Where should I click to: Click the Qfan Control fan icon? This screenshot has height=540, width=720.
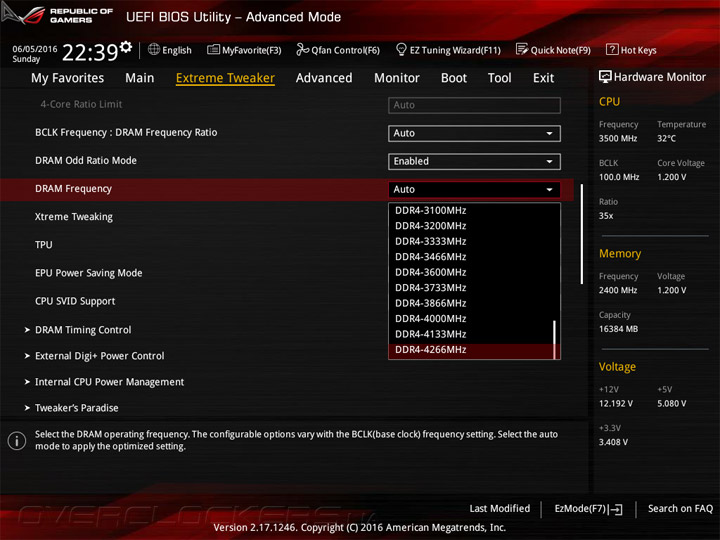point(302,49)
